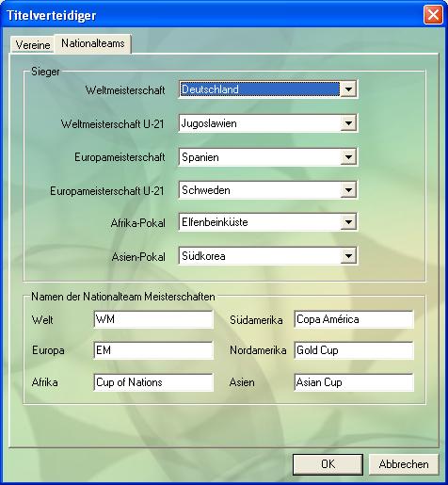Screen dimensions: 448x485
Task: Click the Südamerika field with Copa América
Action: coord(354,319)
